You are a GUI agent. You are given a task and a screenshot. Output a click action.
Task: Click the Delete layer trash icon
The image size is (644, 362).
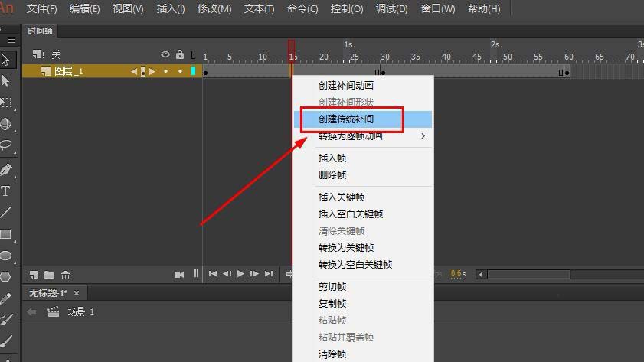pyautogui.click(x=65, y=275)
